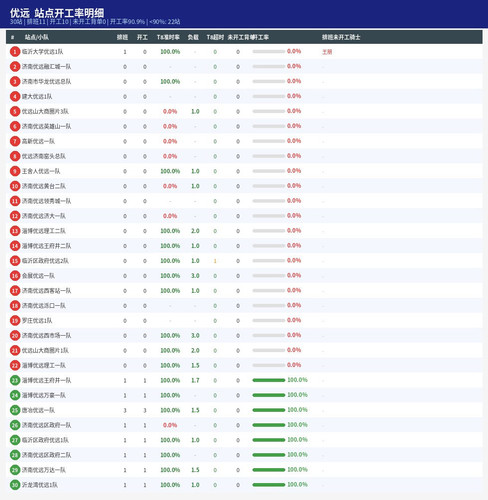Viewport: 488px width, 500px height.
Task: Click the load value 1.7 in row 23
Action: 195,380
